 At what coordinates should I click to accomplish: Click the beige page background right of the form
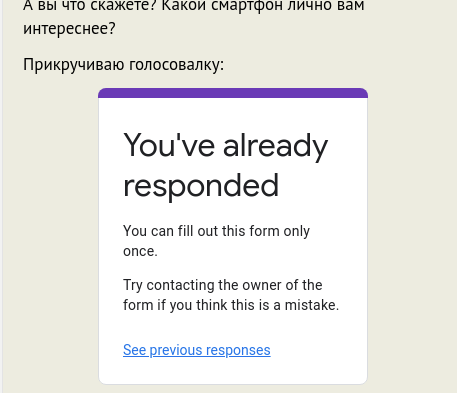(x=412, y=233)
